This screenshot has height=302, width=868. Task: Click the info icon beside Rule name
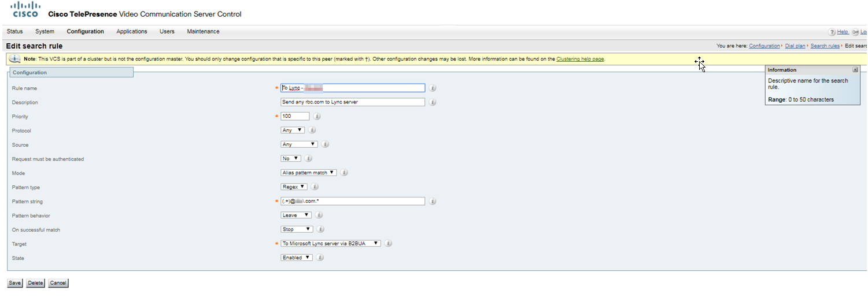coord(433,88)
